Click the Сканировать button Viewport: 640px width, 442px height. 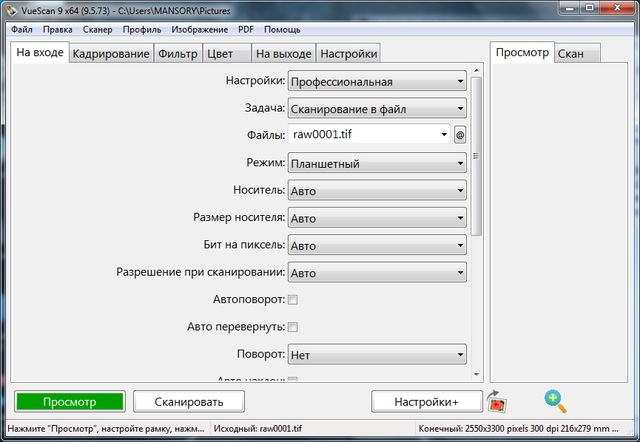[x=188, y=401]
